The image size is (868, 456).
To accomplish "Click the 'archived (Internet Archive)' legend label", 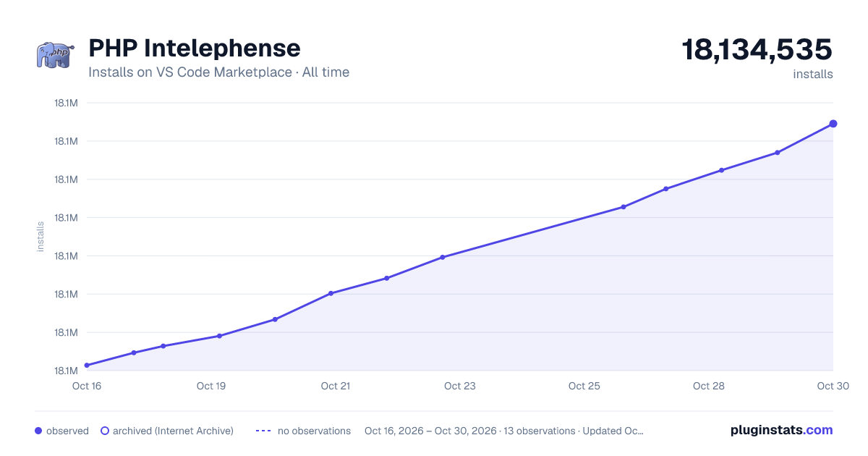I will point(173,431).
